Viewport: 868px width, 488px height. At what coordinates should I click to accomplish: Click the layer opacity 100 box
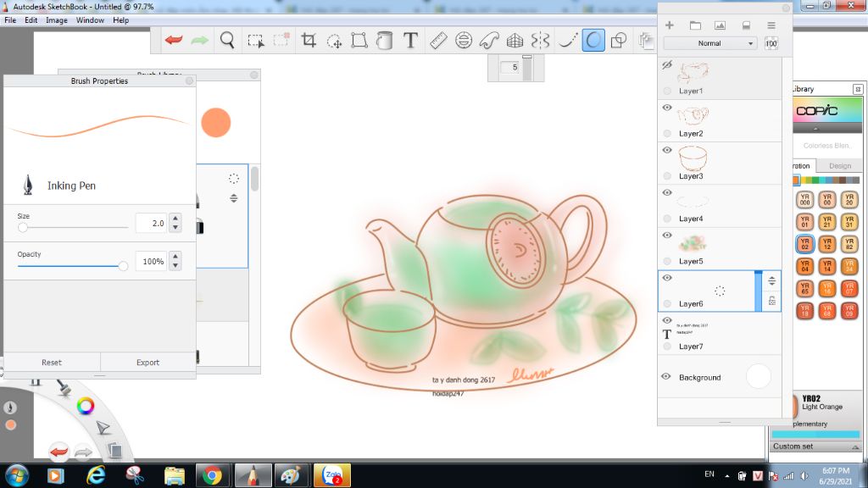click(771, 43)
